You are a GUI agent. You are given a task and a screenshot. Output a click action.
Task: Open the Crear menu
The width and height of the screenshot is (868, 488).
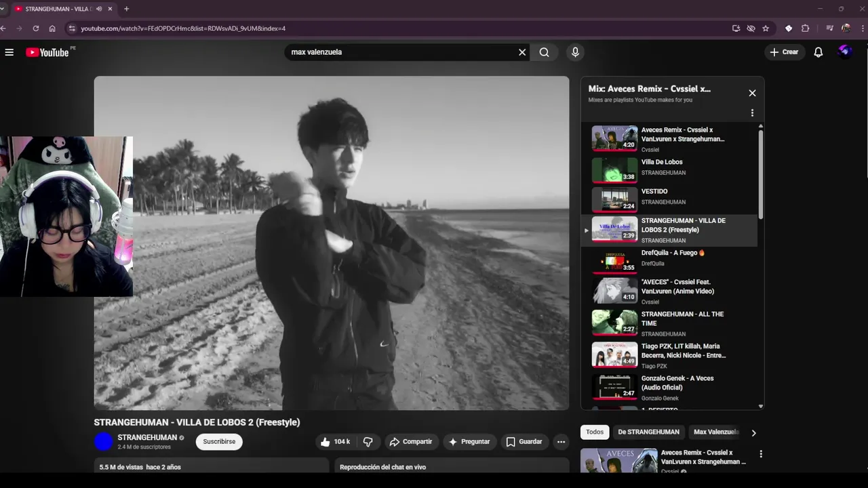[785, 52]
